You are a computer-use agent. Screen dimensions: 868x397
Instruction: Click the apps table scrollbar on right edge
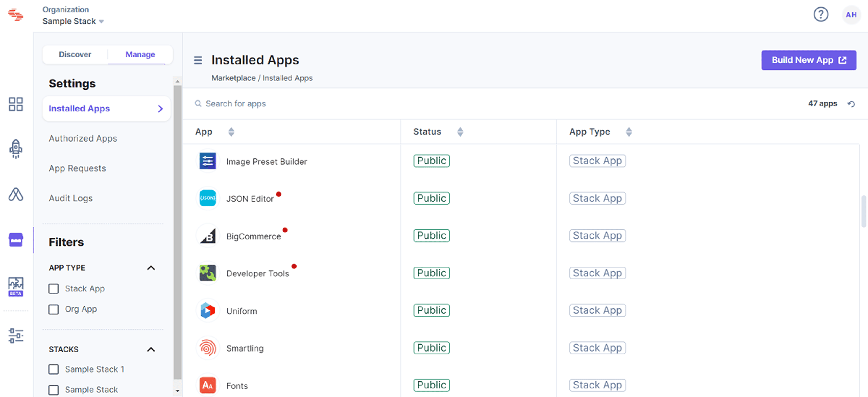(x=863, y=212)
